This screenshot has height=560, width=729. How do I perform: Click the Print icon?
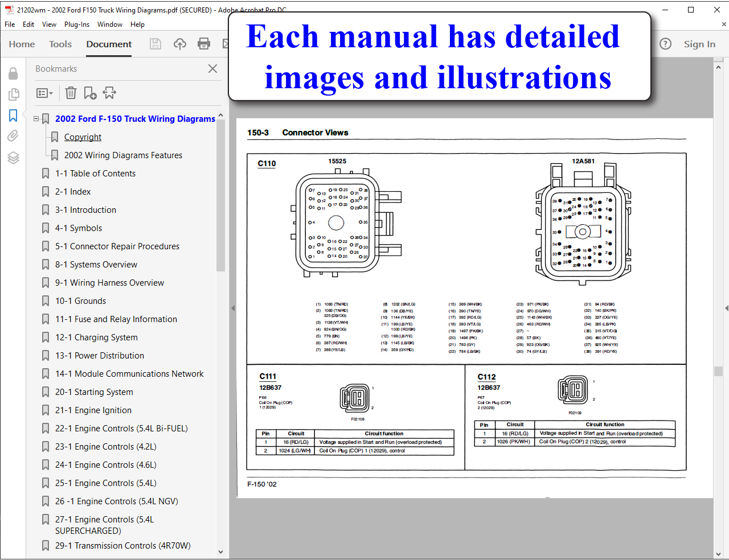204,44
